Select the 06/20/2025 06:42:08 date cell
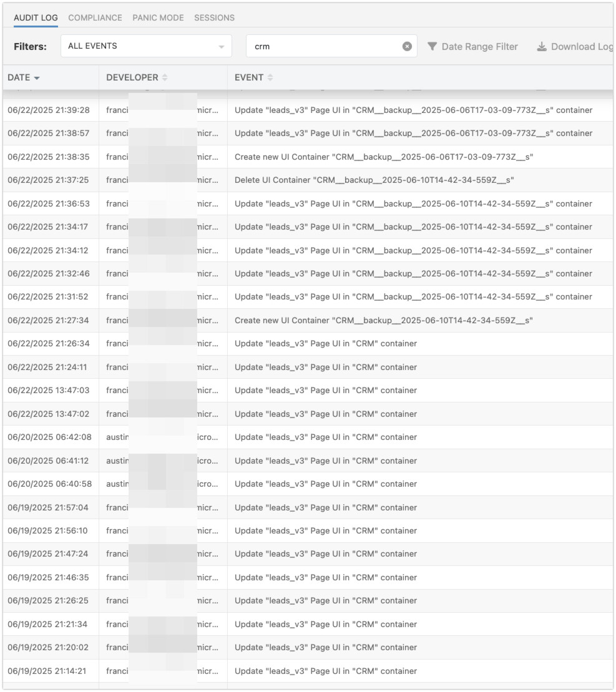Viewport: 616px width, 692px height. (49, 437)
